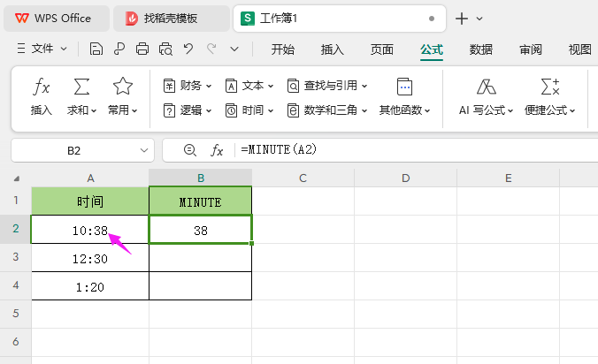The width and height of the screenshot is (598, 364).
Task: Click the AutoSum (求和) sigma icon
Action: 81,87
